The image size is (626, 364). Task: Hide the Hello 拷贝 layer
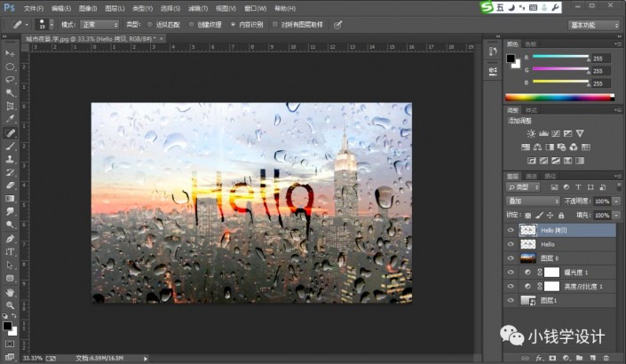click(511, 230)
